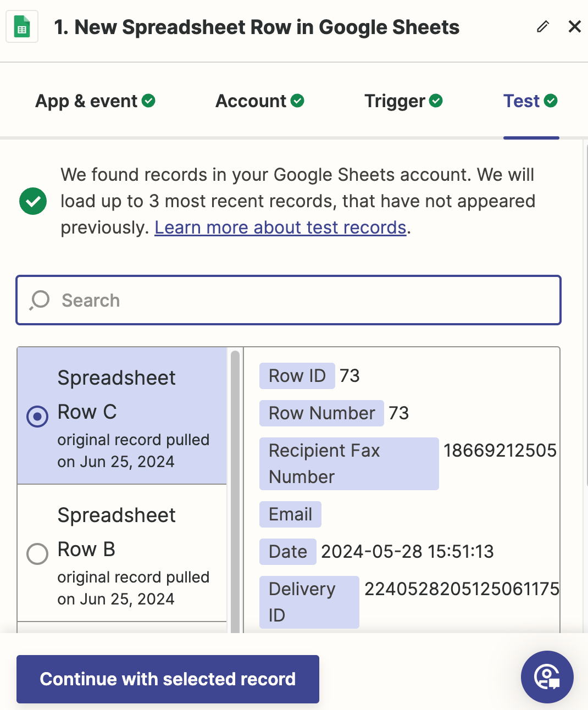Click the Google Sheets app icon
Viewport: 588px width, 710px height.
(22, 26)
